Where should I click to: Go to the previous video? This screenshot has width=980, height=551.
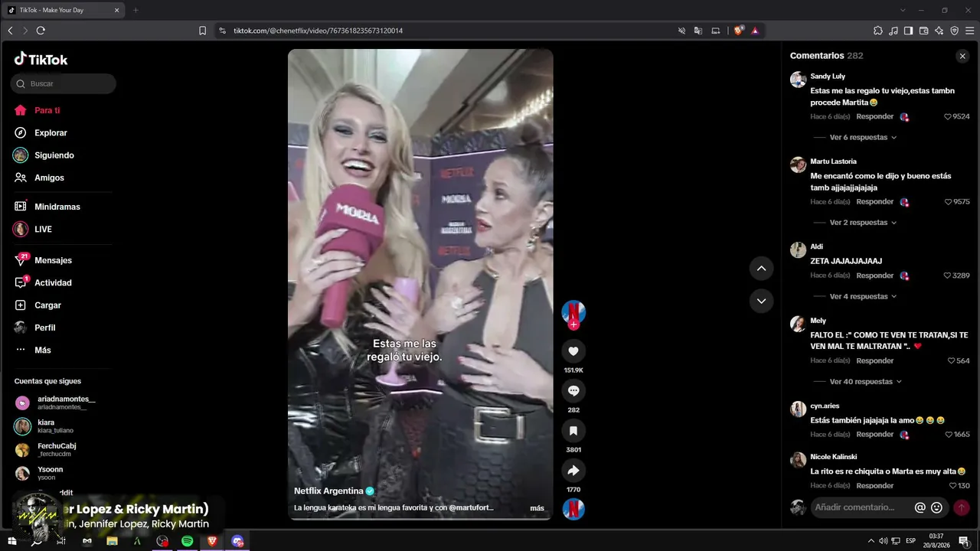[x=761, y=268]
